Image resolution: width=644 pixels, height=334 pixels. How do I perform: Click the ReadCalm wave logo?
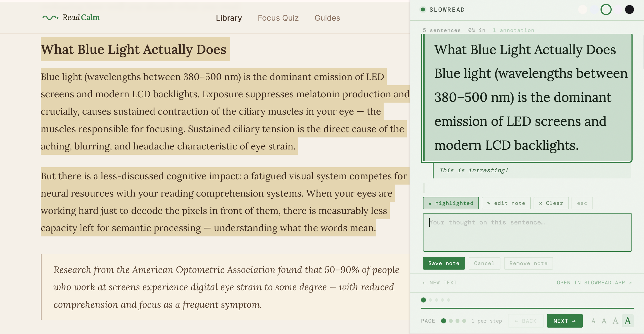point(50,18)
